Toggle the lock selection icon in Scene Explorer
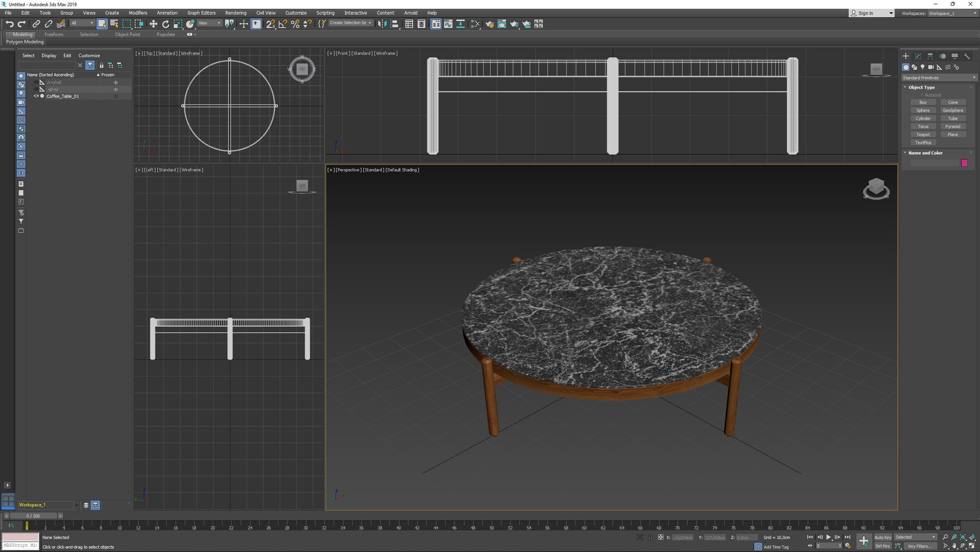 tap(101, 65)
